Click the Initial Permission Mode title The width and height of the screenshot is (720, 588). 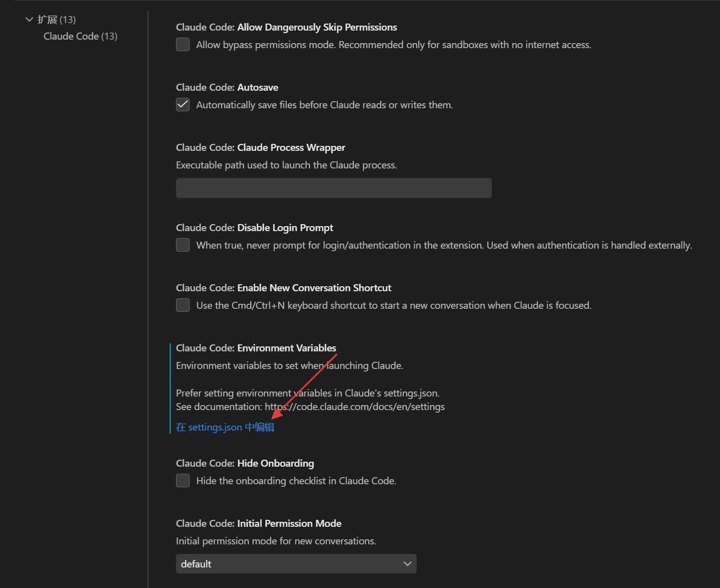(259, 523)
